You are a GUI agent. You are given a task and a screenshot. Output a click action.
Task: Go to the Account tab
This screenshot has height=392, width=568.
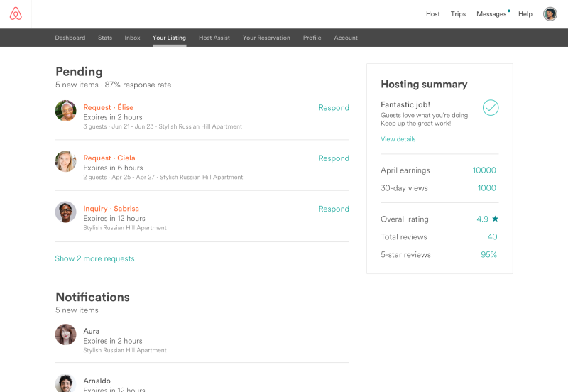point(346,38)
